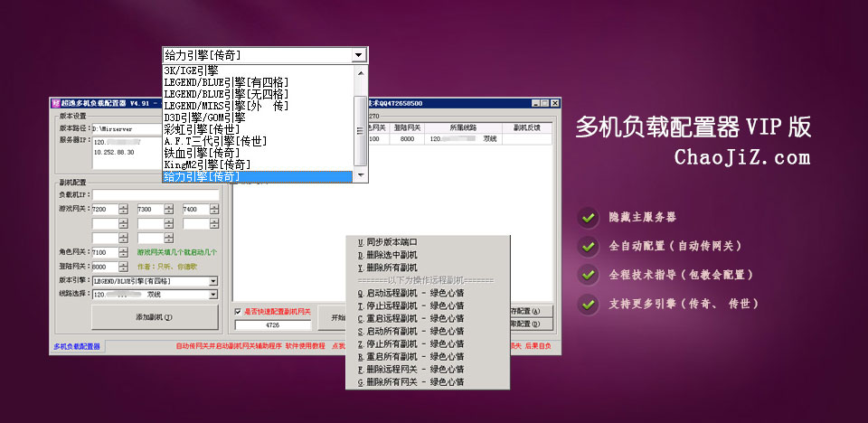Choose 3K/IGE引擎 from the engine list

pyautogui.click(x=258, y=70)
